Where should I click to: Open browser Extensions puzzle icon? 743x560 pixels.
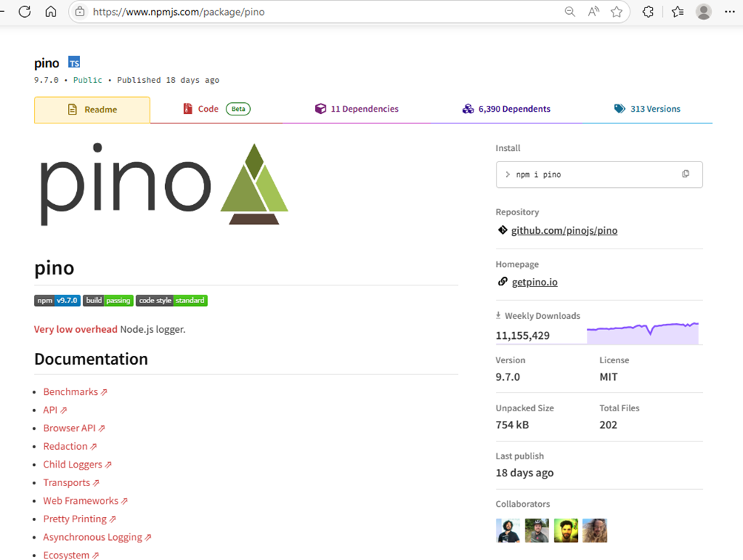648,12
